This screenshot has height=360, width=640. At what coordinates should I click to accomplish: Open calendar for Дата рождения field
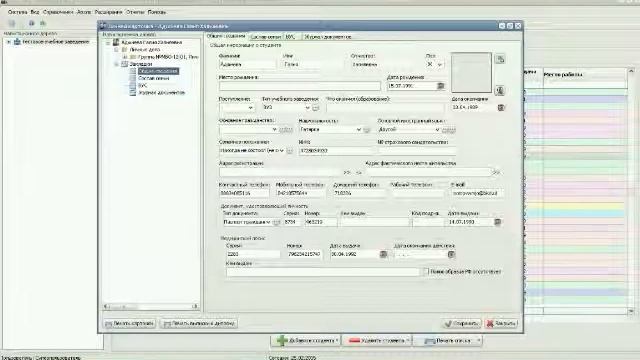pyautogui.click(x=440, y=86)
